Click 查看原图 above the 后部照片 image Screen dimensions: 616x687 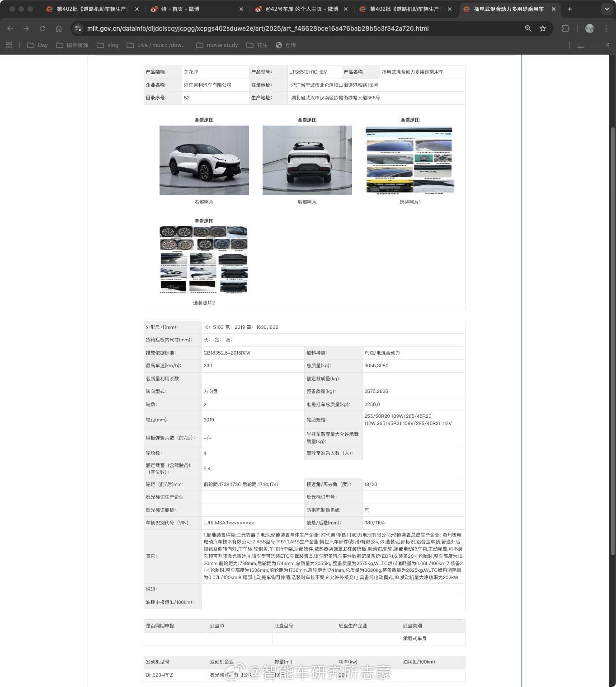point(307,120)
